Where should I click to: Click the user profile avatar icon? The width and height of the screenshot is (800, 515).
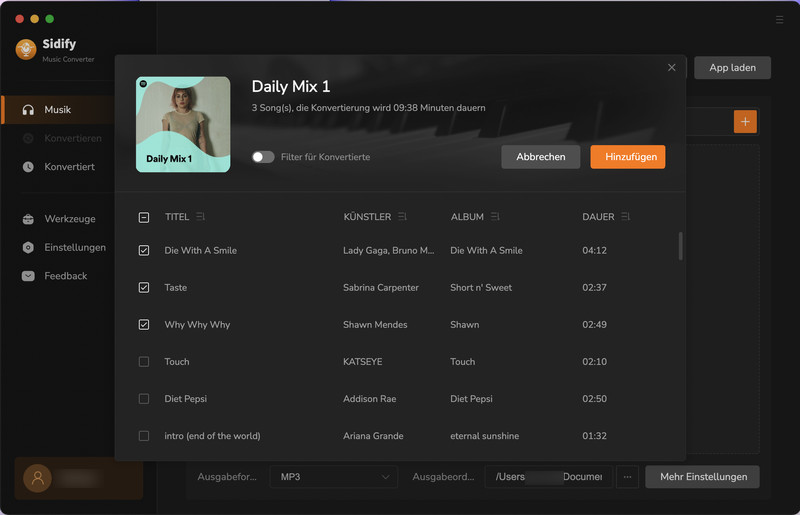(x=37, y=478)
